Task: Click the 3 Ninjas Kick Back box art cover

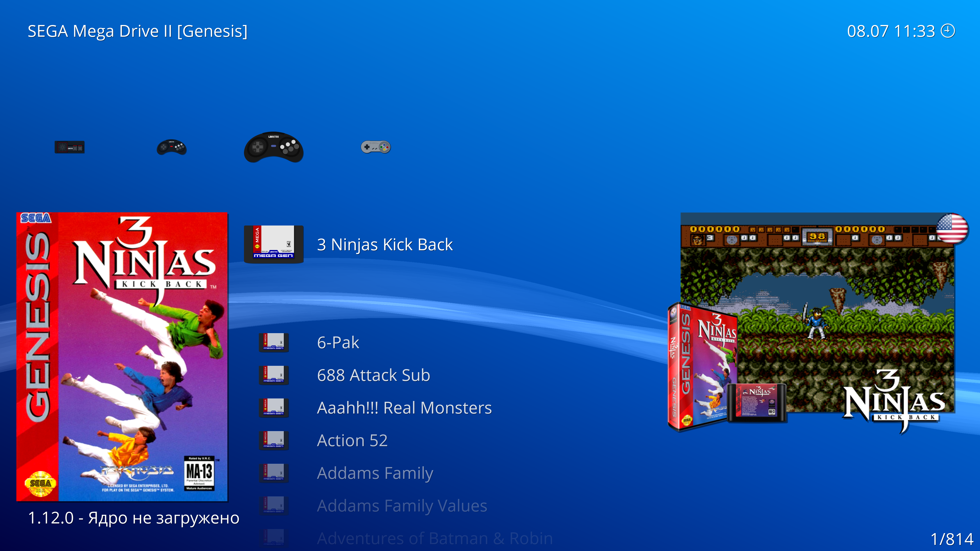Action: [122, 357]
